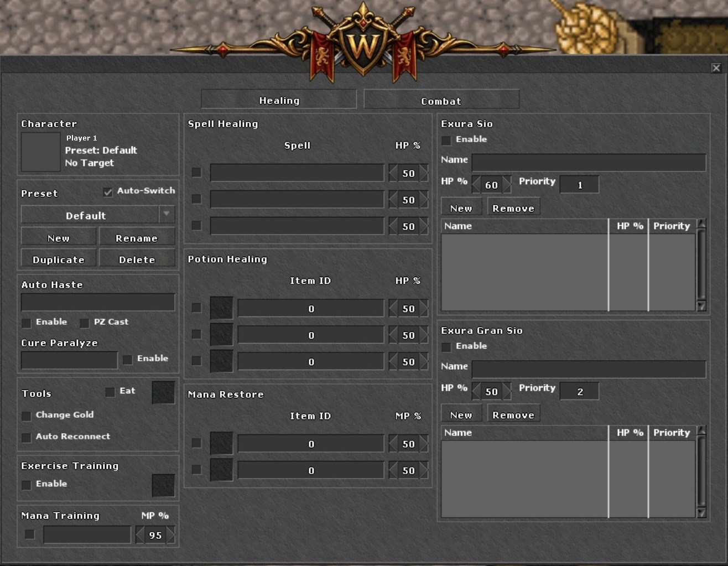Click first Mana Restore Item ID field
Image resolution: width=728 pixels, height=566 pixels.
311,444
